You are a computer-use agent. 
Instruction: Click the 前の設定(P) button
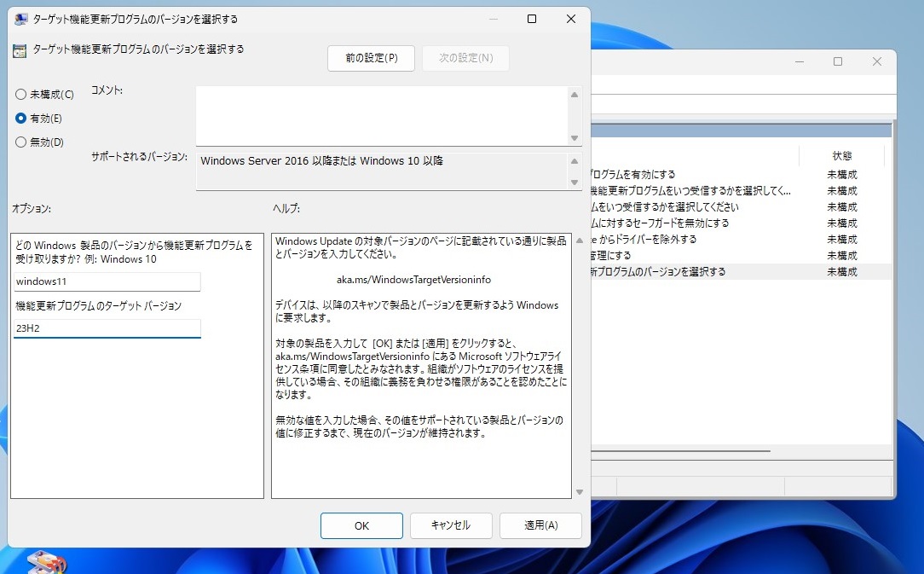click(371, 58)
